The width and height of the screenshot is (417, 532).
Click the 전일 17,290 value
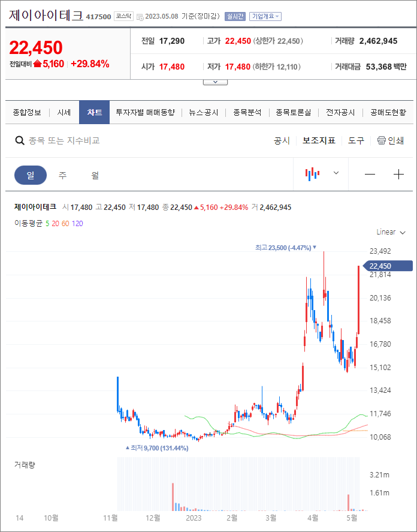172,41
